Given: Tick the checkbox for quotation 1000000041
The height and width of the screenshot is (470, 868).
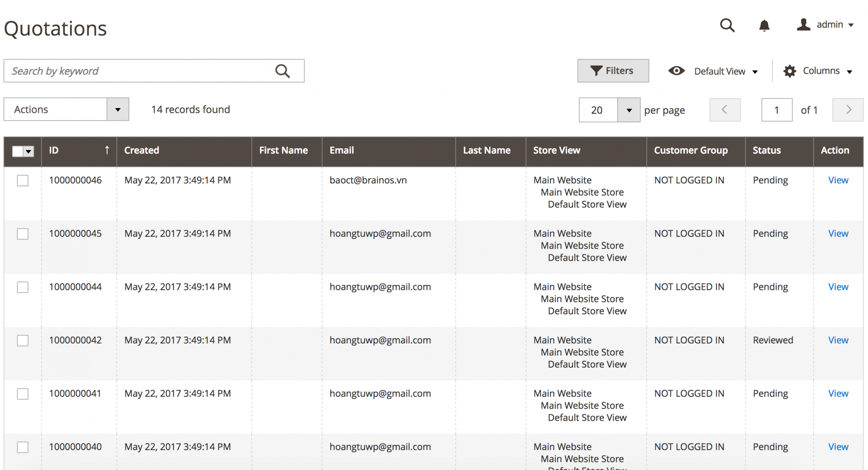Looking at the screenshot, I should (x=23, y=394).
